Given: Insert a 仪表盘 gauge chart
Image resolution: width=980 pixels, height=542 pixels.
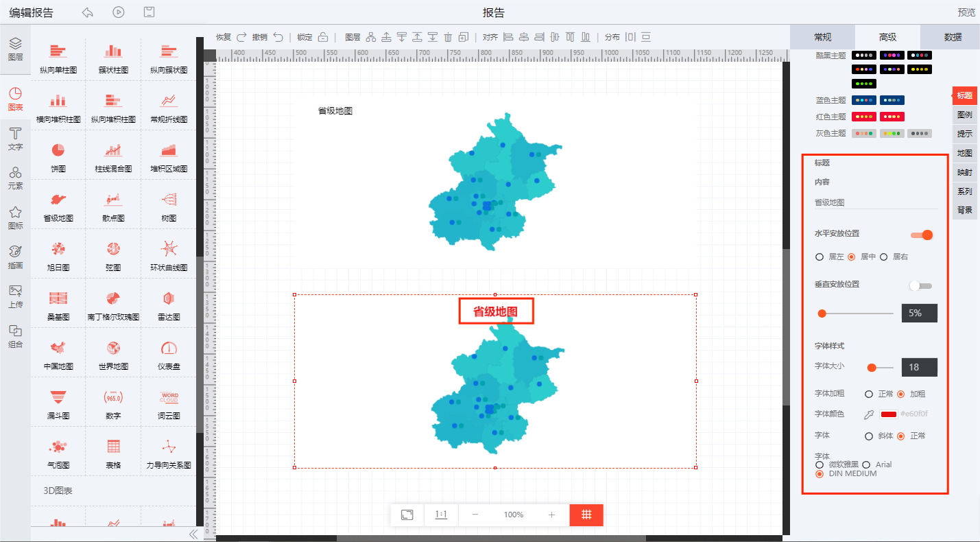Looking at the screenshot, I should tap(169, 355).
